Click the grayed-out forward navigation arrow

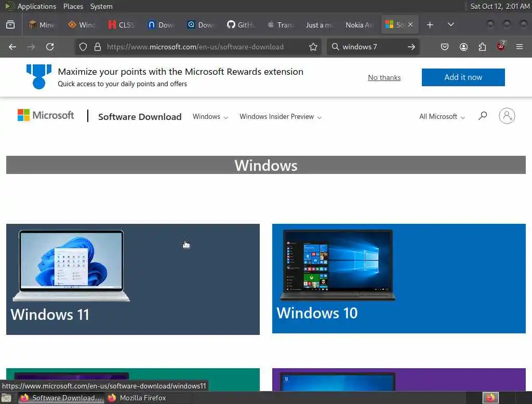[x=31, y=47]
